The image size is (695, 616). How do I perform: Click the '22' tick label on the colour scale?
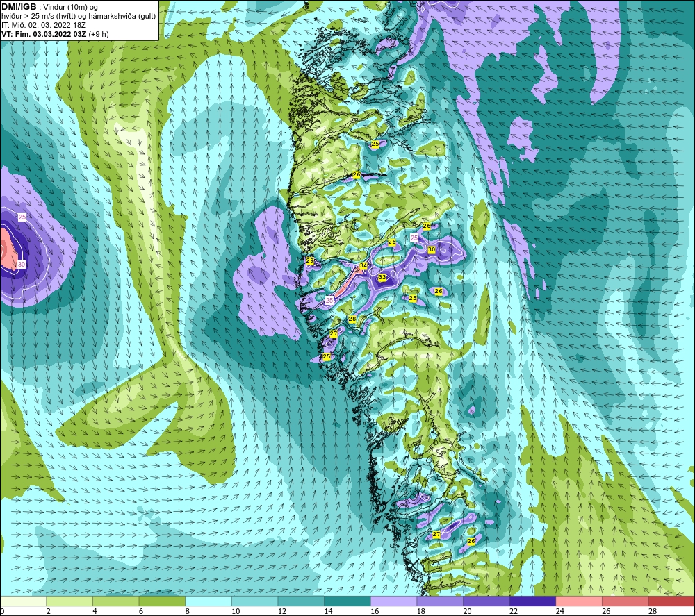(x=514, y=611)
